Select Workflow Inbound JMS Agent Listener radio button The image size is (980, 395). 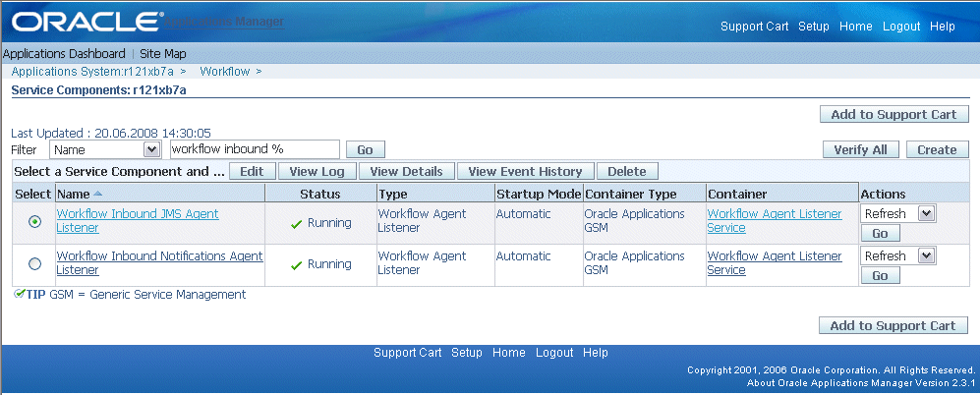35,222
